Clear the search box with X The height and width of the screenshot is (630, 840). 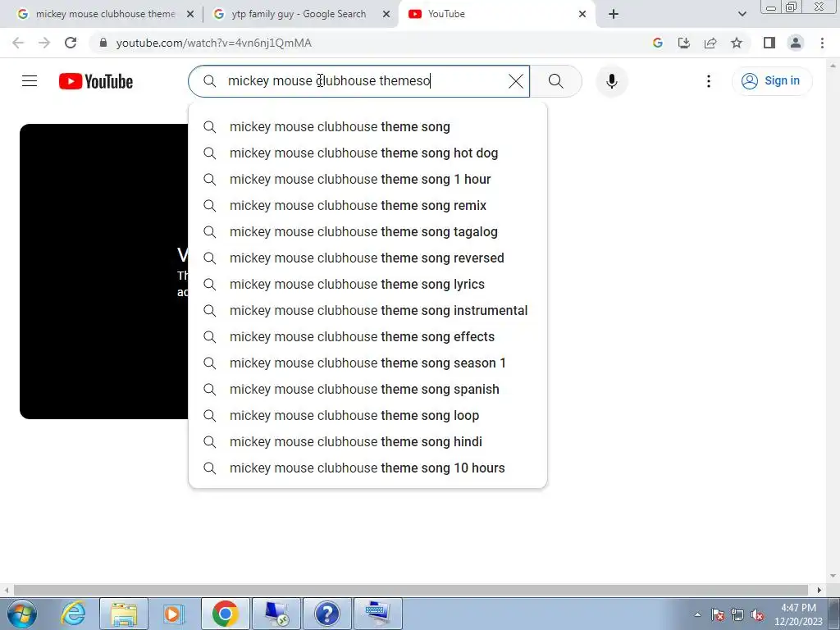tap(515, 81)
